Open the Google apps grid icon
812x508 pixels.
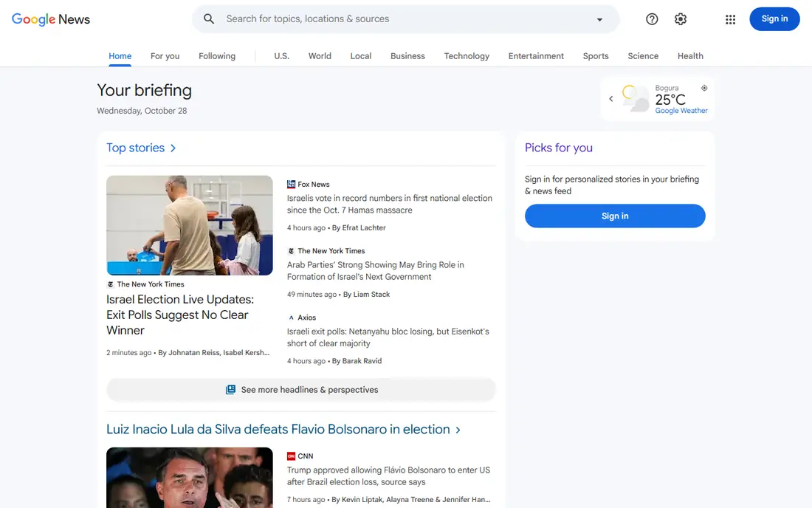point(730,19)
